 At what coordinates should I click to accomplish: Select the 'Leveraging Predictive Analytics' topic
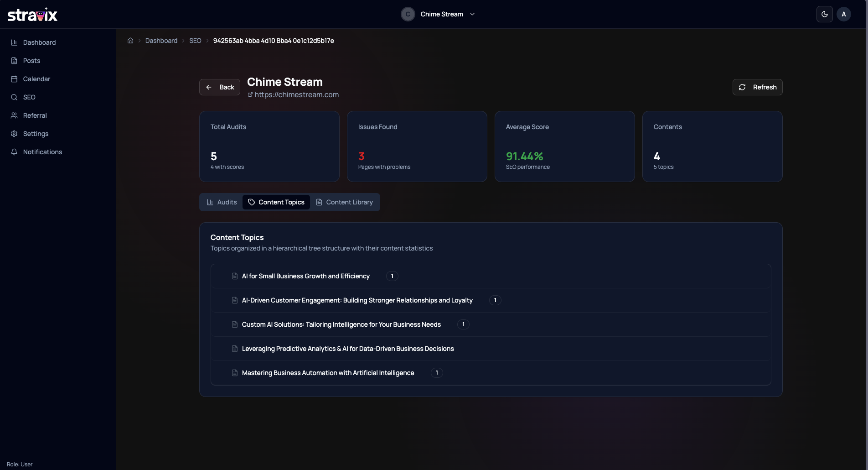[x=491, y=349]
